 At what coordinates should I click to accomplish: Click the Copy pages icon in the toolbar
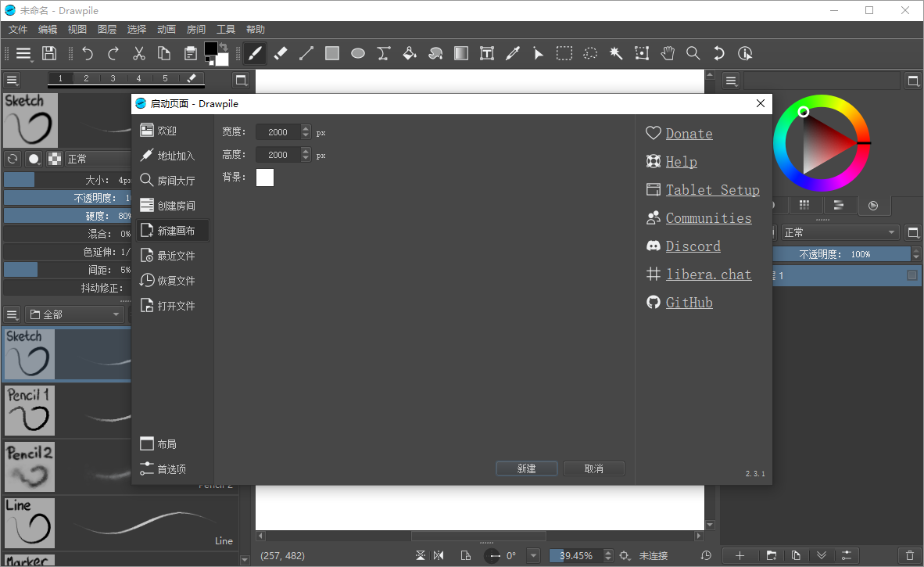coord(164,54)
